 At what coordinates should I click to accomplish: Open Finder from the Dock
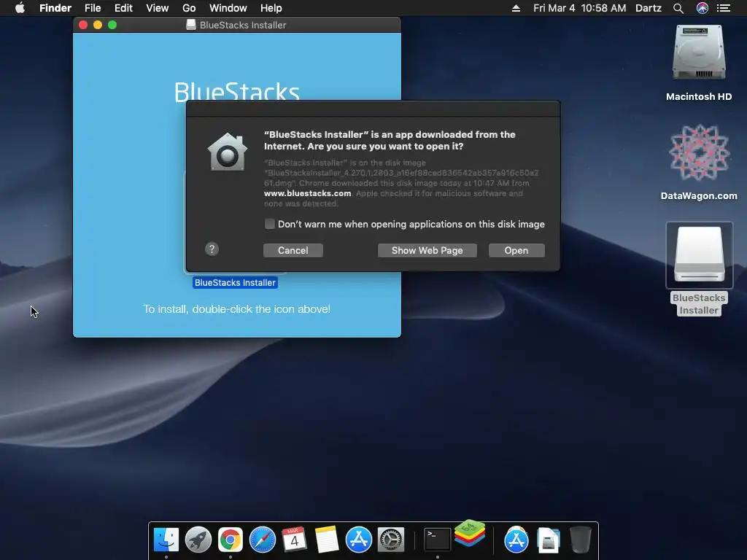166,540
